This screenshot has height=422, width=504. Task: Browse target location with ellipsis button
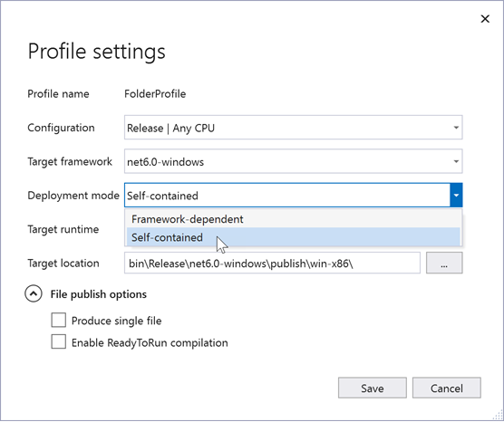pos(444,263)
